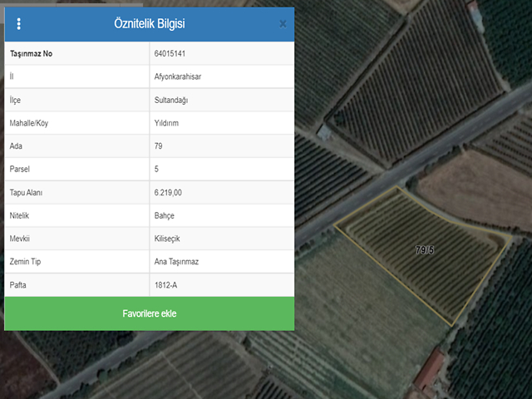Click the Mahalle/Köy row label
Viewport: 532px width, 399px height.
(x=30, y=123)
